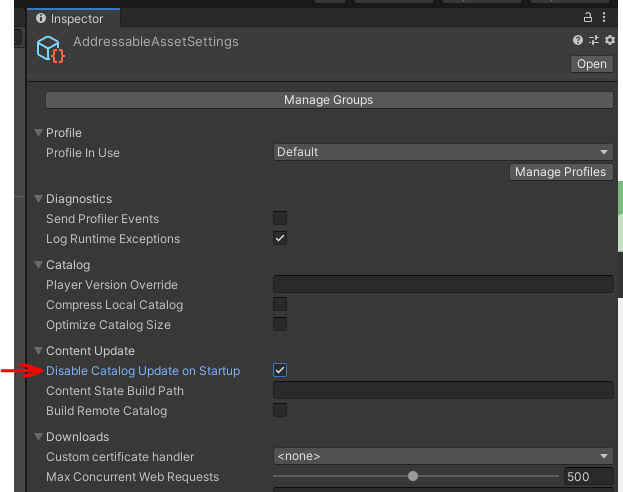Click the Player Version Override field
Screen dimensions: 623x492
[x=443, y=285]
